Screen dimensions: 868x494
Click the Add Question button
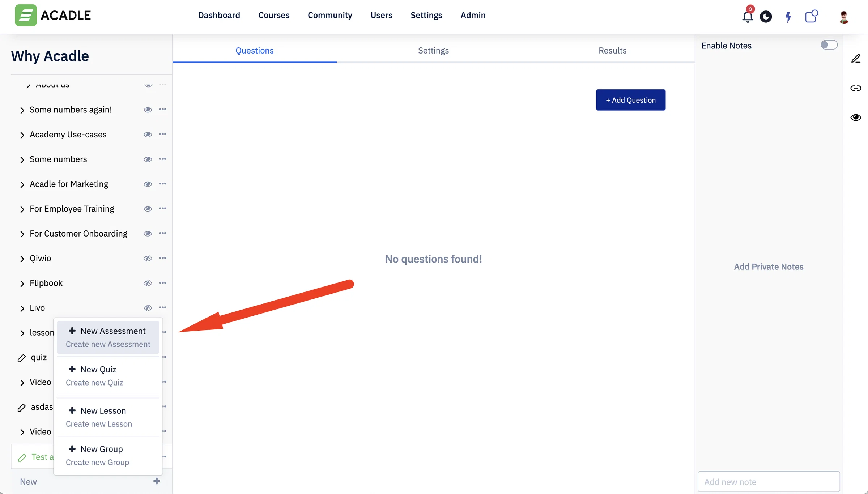coord(630,100)
